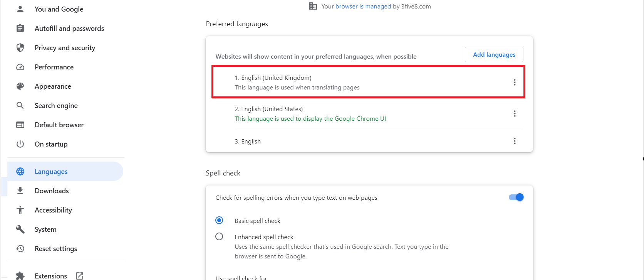Select the Languages sidebar item
Viewport: 644px width, 280px height.
[x=65, y=172]
